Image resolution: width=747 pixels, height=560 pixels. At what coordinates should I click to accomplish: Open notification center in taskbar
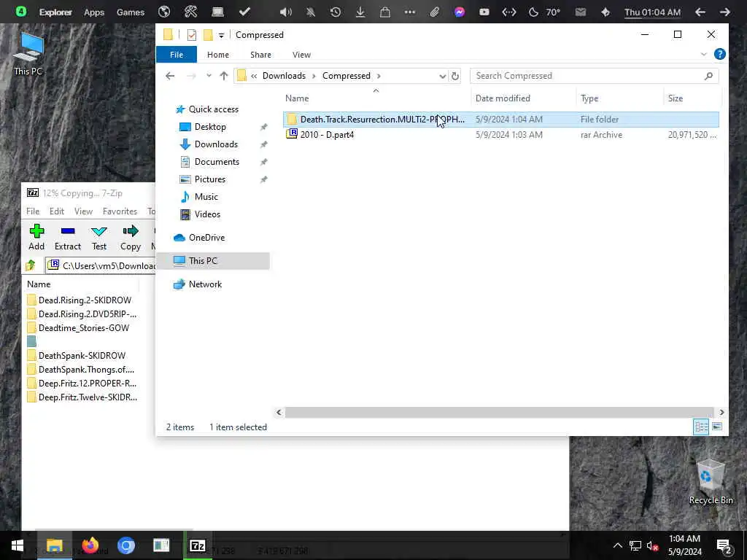tap(724, 545)
